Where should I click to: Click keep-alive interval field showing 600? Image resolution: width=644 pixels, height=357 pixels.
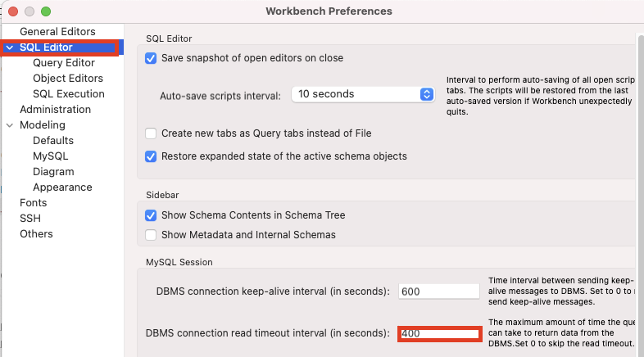(x=438, y=291)
